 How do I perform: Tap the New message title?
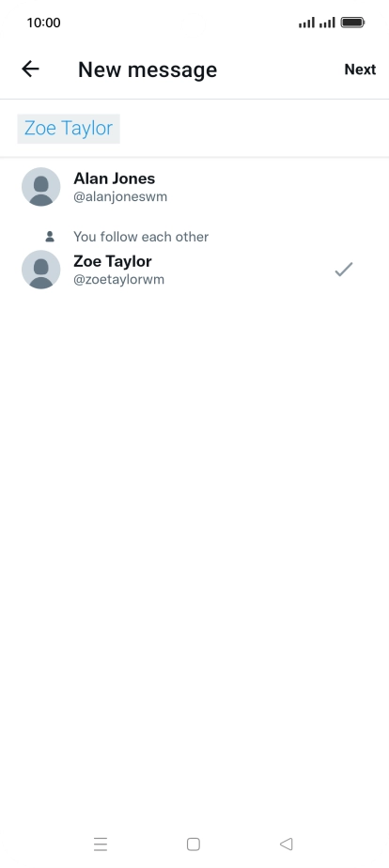(x=148, y=70)
